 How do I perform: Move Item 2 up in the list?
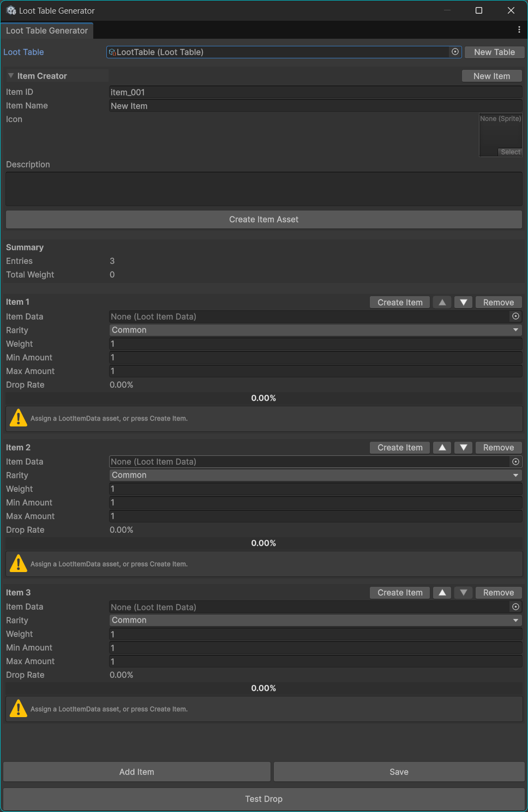click(x=442, y=448)
